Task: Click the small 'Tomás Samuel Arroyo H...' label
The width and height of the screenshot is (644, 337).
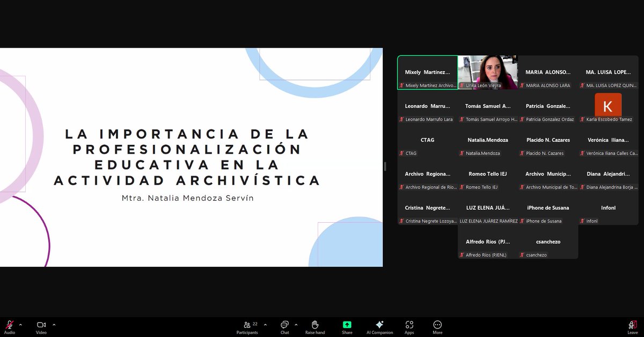Action: (492, 119)
